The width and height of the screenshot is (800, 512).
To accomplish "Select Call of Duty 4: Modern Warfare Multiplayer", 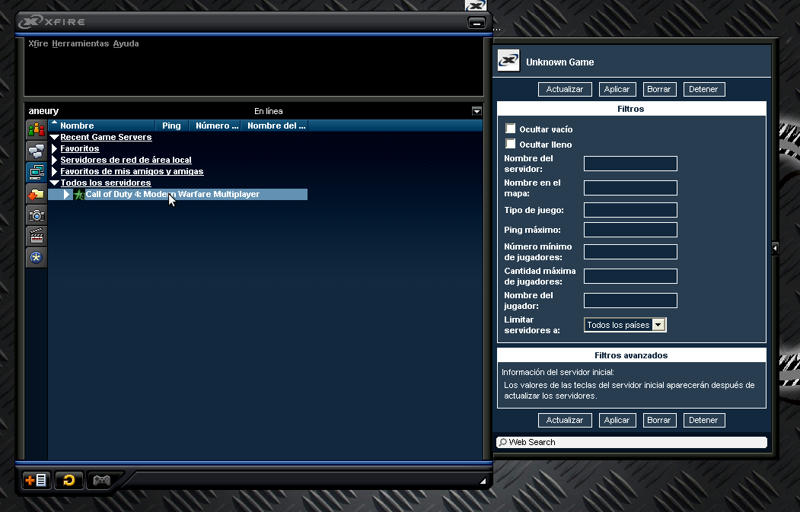I will pyautogui.click(x=172, y=194).
